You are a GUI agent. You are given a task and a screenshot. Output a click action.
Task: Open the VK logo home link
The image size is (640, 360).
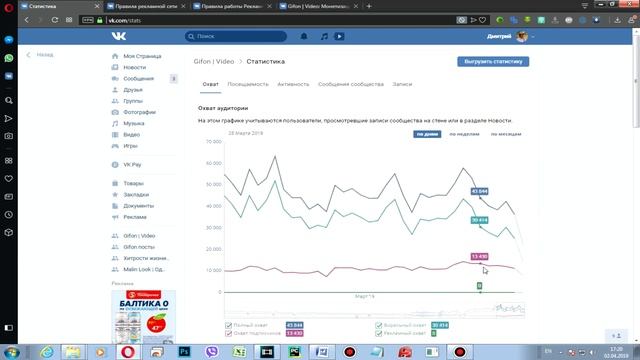[x=119, y=36]
